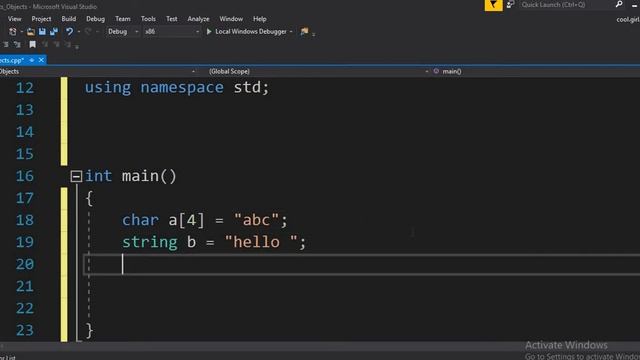
Task: Open the Help menu
Action: pos(259,19)
